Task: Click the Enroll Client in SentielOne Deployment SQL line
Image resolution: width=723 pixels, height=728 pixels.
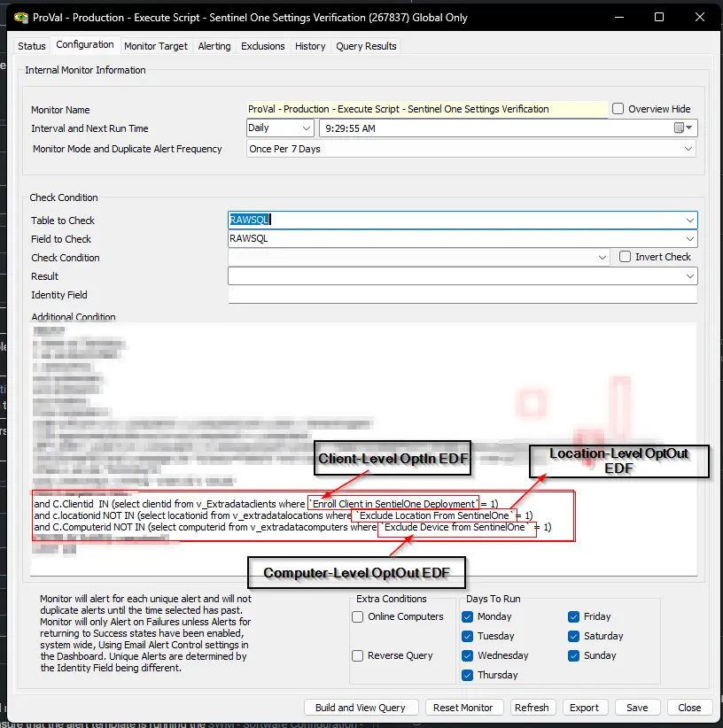Action: [x=266, y=504]
